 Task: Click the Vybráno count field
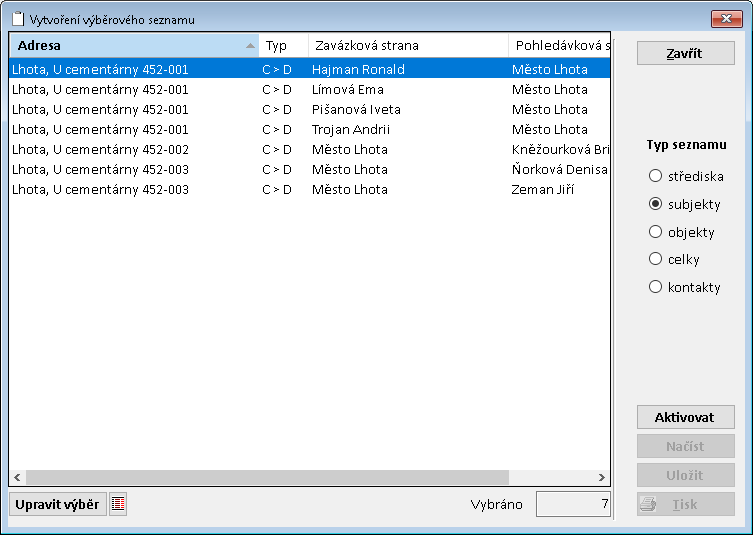[x=573, y=505]
